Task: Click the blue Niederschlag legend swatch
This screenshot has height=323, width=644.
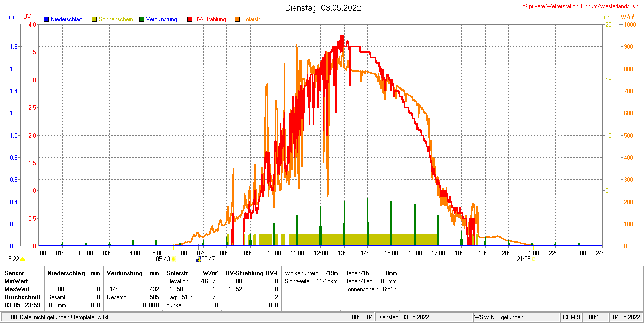Action: point(46,19)
